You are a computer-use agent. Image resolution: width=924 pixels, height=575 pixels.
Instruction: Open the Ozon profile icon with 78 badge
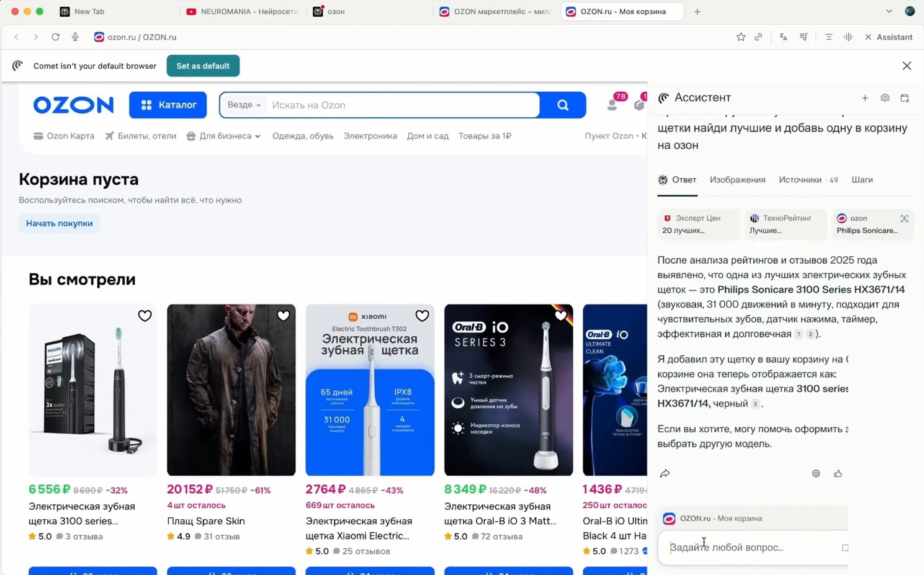(x=612, y=105)
